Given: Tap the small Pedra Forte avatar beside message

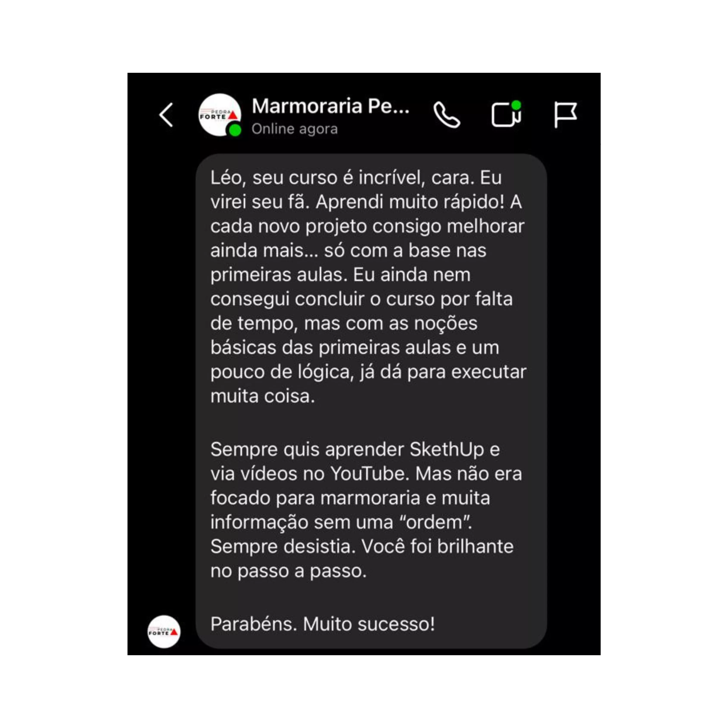Looking at the screenshot, I should pos(164,632).
